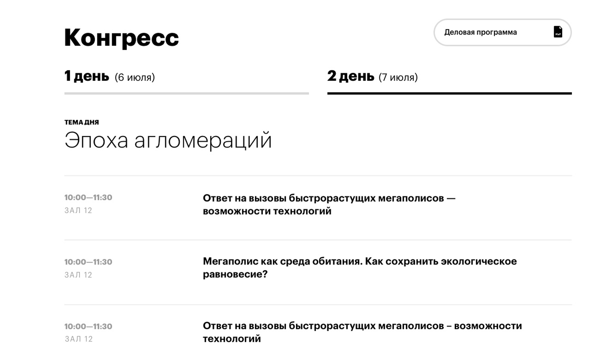Image resolution: width=590 pixels, height=364 pixels.
Task: Click the Конгресс heading
Action: pyautogui.click(x=121, y=38)
